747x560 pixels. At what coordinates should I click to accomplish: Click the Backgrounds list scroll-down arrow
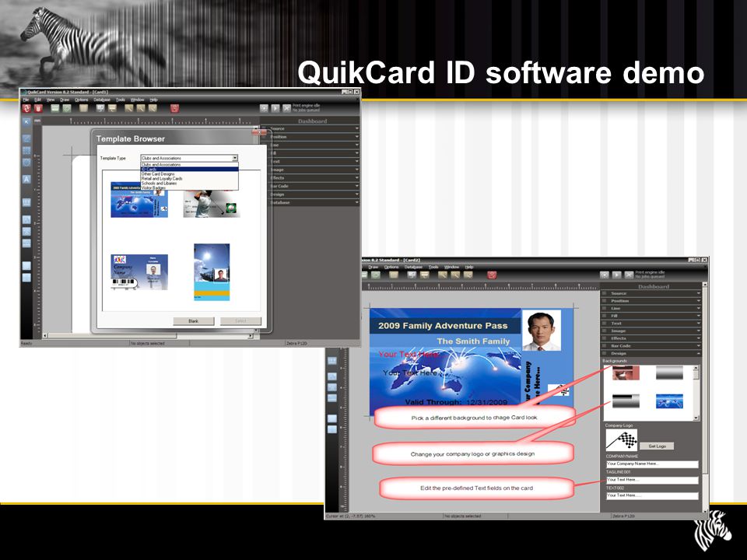(696, 418)
